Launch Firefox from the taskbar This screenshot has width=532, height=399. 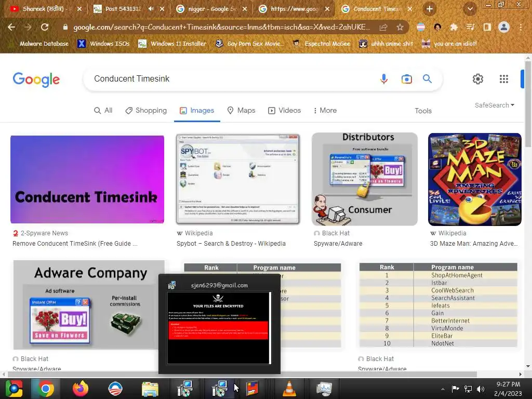(81, 389)
